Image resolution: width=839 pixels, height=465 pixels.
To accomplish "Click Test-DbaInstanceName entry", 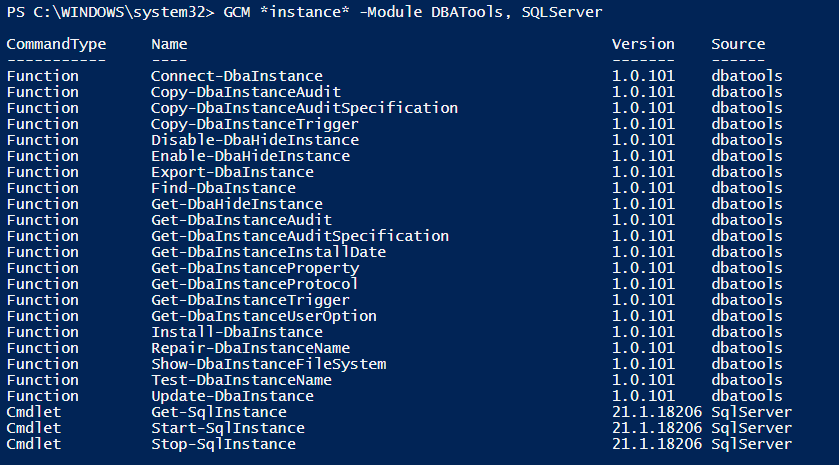I will pos(241,380).
